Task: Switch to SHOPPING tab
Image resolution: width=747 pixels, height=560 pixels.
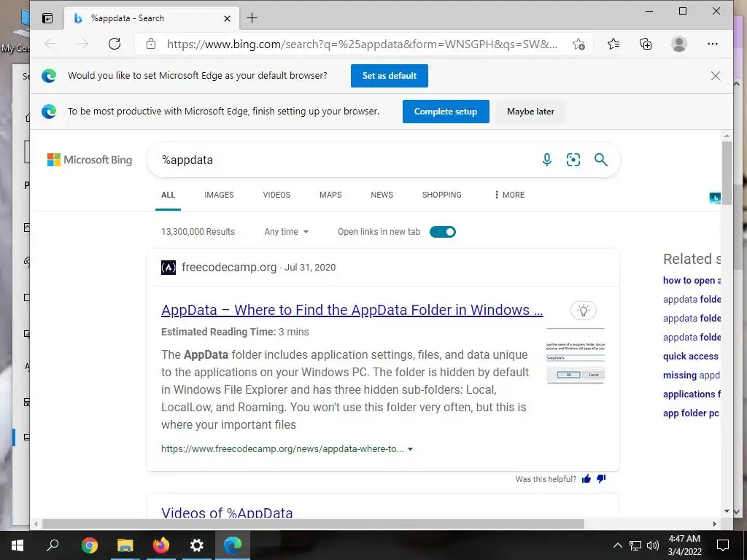Action: tap(441, 195)
